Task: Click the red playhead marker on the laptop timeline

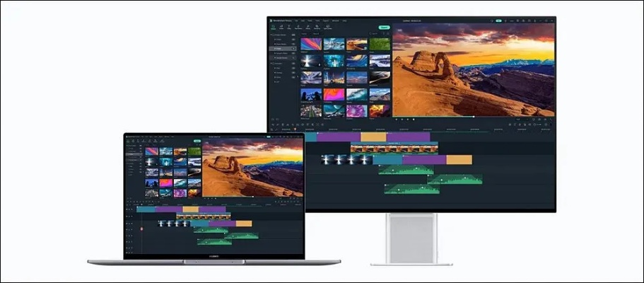Action: click(x=141, y=229)
